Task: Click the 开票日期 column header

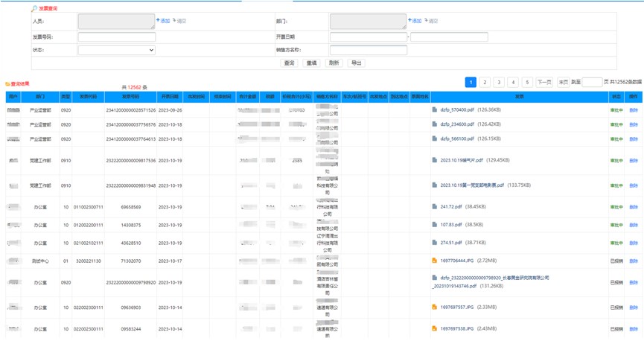Action: [170, 97]
